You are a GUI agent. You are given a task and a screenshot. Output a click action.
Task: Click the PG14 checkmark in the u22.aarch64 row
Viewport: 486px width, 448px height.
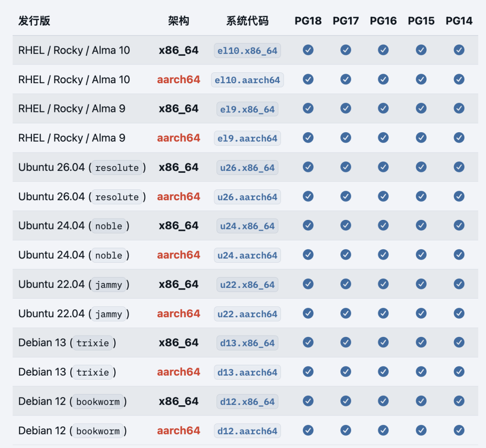(x=459, y=313)
